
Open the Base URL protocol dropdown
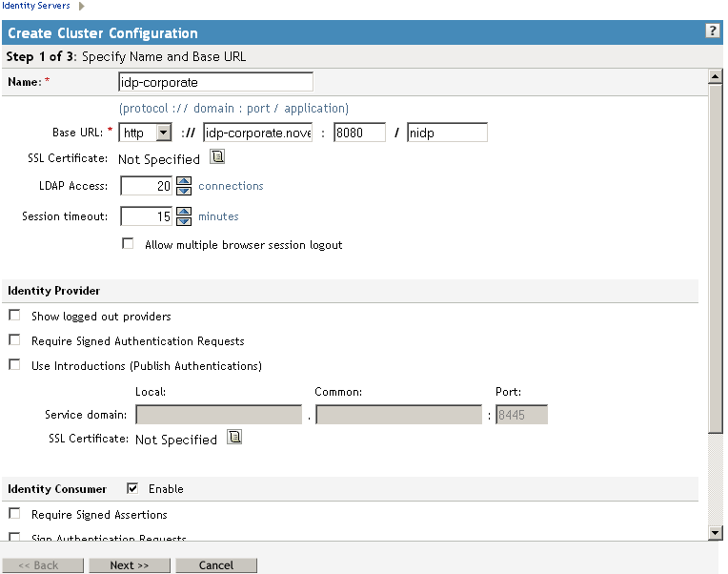163,133
